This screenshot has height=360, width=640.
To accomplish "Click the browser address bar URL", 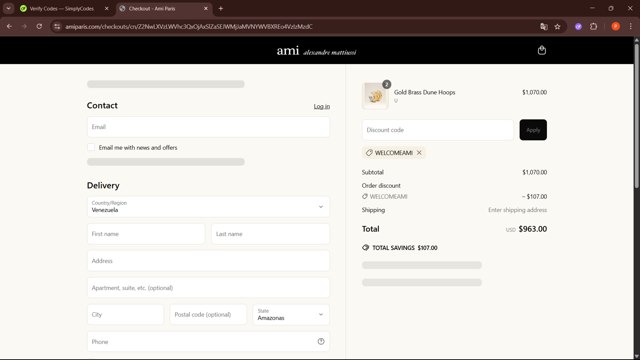I will coord(189,27).
